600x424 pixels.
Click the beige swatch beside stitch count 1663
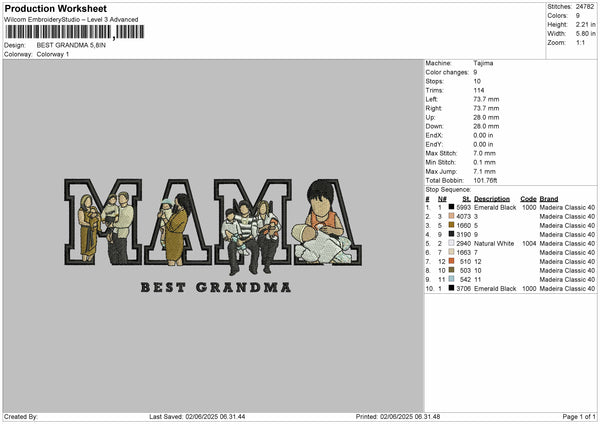451,252
